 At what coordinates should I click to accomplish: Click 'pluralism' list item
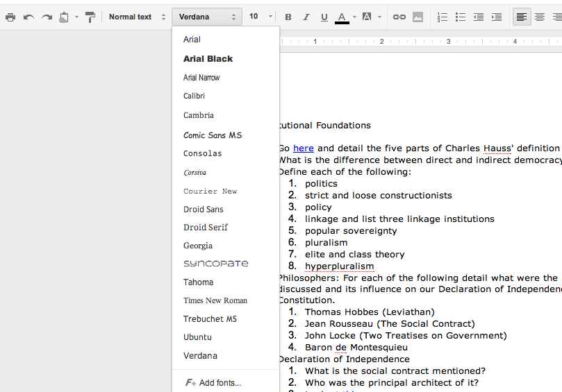click(327, 243)
